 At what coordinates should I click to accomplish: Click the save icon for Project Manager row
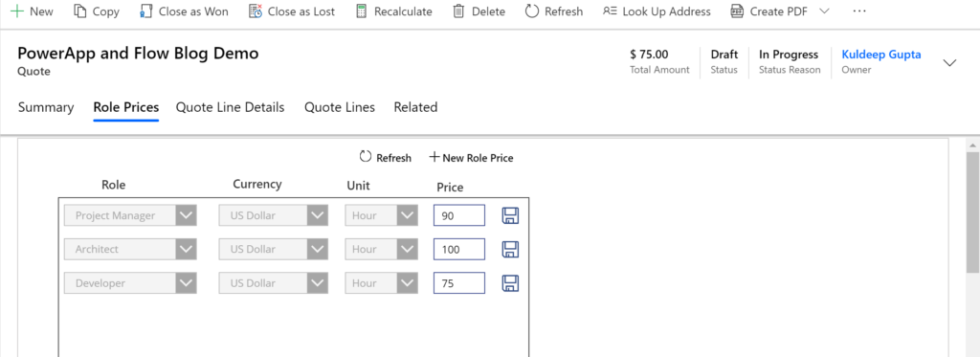[511, 215]
